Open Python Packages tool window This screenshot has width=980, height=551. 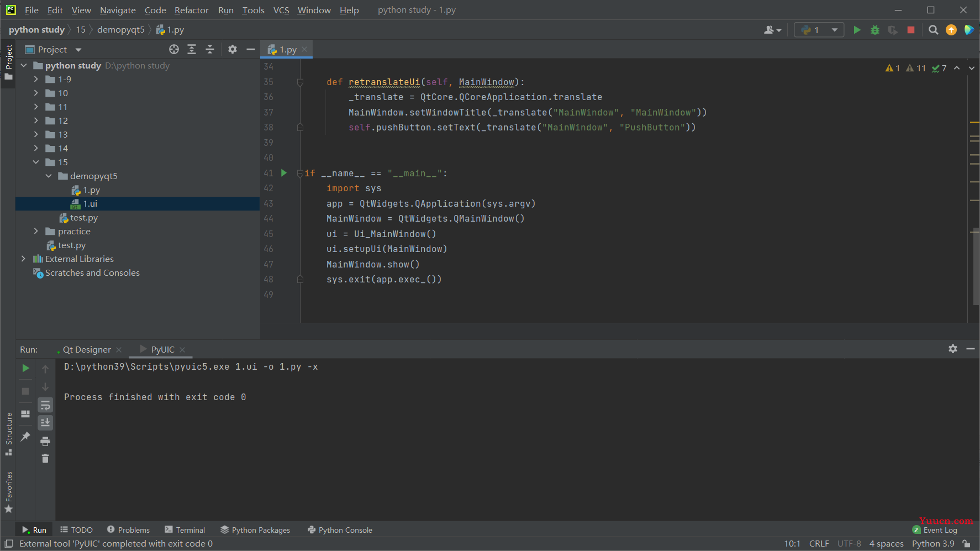coord(255,530)
